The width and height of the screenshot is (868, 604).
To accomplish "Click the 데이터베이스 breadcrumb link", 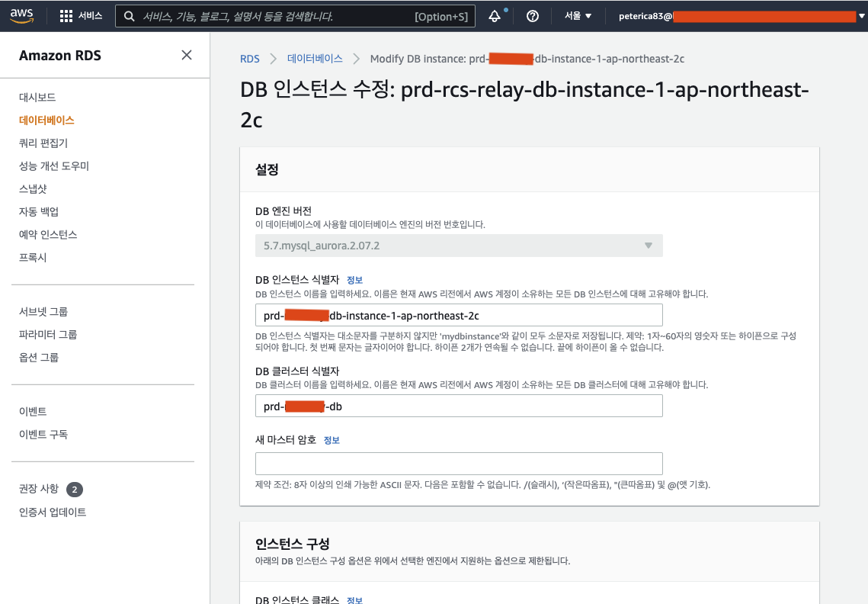I will pos(315,59).
